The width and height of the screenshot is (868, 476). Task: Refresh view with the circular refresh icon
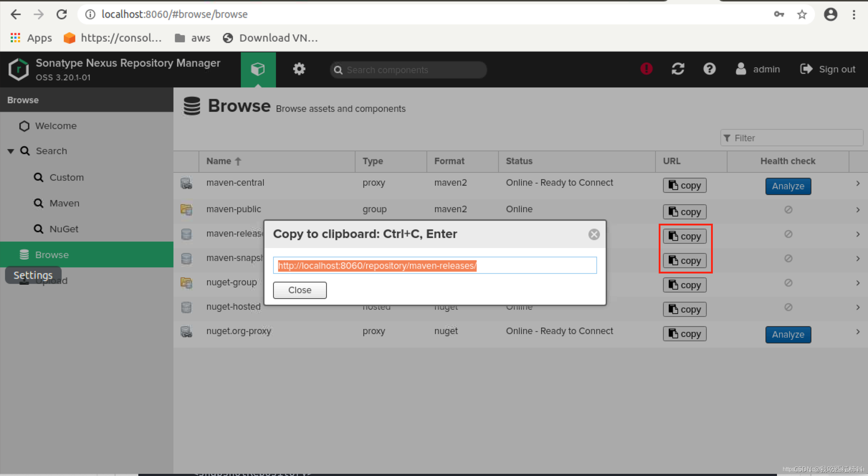[x=678, y=68]
